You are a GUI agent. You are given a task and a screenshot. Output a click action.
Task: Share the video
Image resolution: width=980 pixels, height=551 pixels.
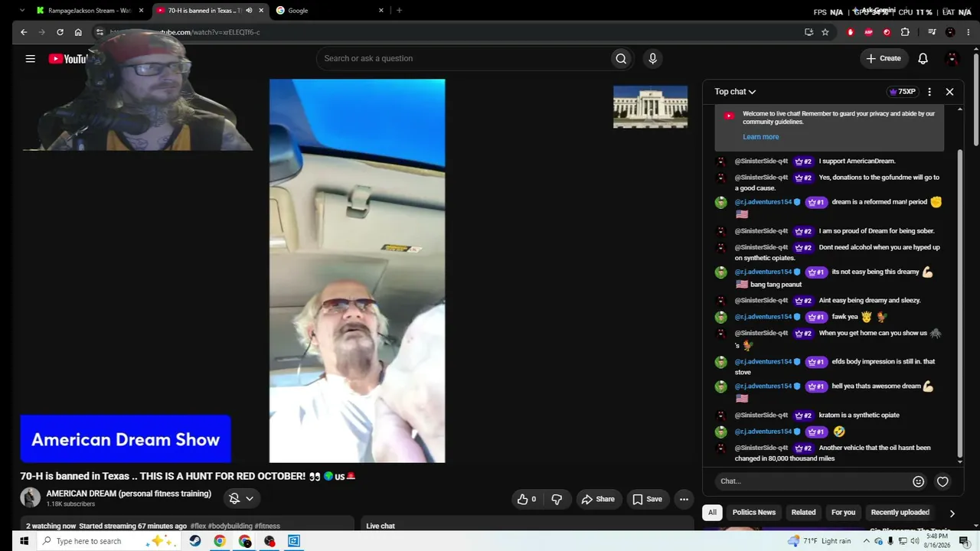[597, 499]
